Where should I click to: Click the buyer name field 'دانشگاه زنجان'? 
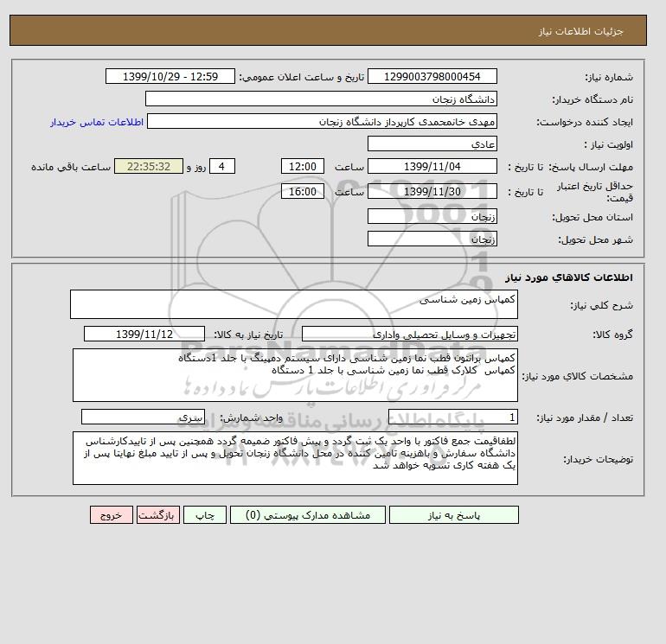(x=321, y=99)
